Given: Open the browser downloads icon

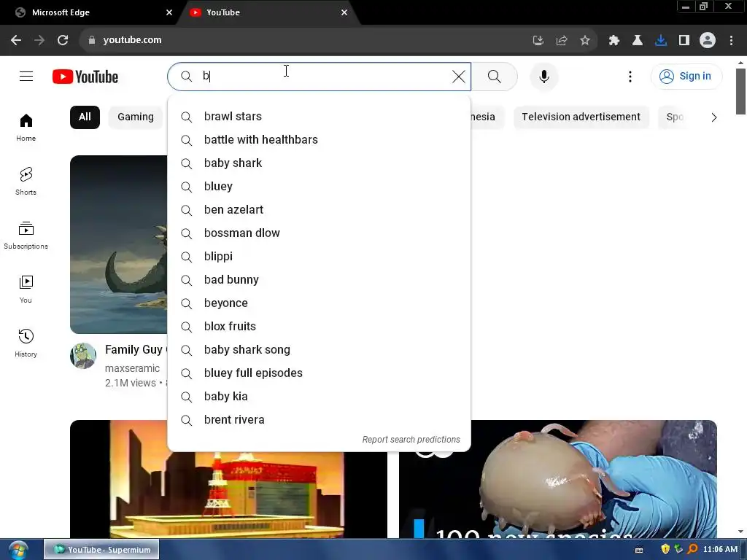Looking at the screenshot, I should click(x=661, y=41).
